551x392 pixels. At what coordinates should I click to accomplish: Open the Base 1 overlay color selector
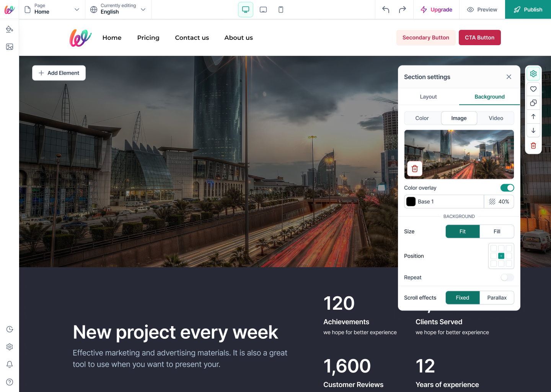444,202
